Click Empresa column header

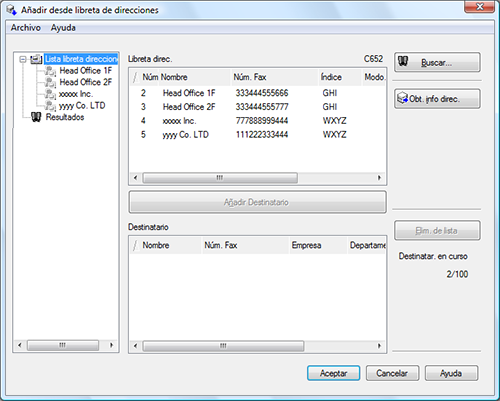(318, 245)
